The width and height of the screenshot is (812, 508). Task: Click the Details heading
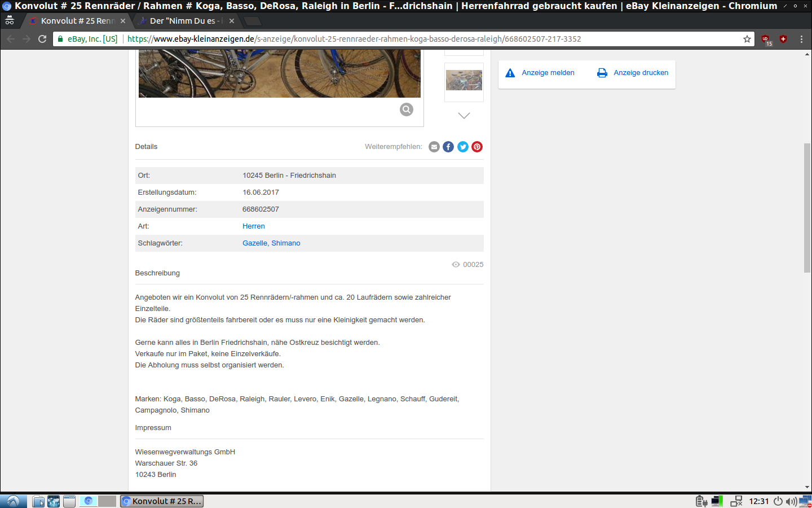point(146,147)
